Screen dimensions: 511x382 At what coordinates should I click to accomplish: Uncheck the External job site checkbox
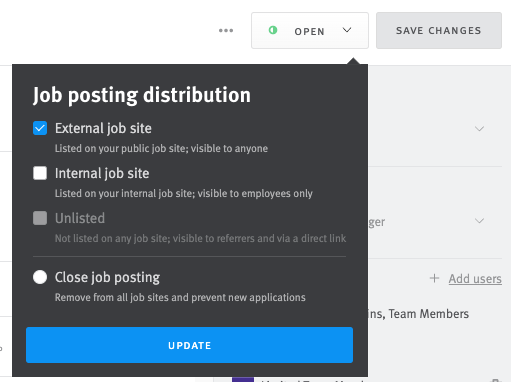(40, 128)
